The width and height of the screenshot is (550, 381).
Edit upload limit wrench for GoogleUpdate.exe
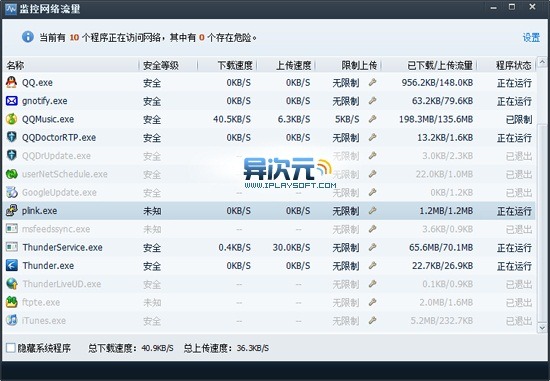click(x=373, y=192)
